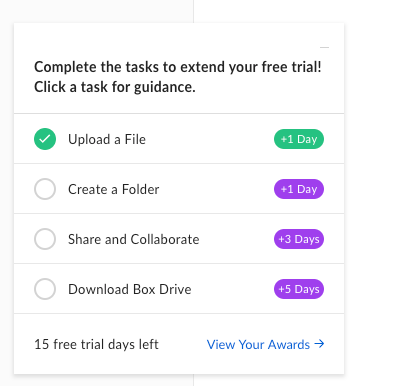Screen dimensions: 402x386
Task: Open the Create a Folder task guidance
Action: click(113, 189)
